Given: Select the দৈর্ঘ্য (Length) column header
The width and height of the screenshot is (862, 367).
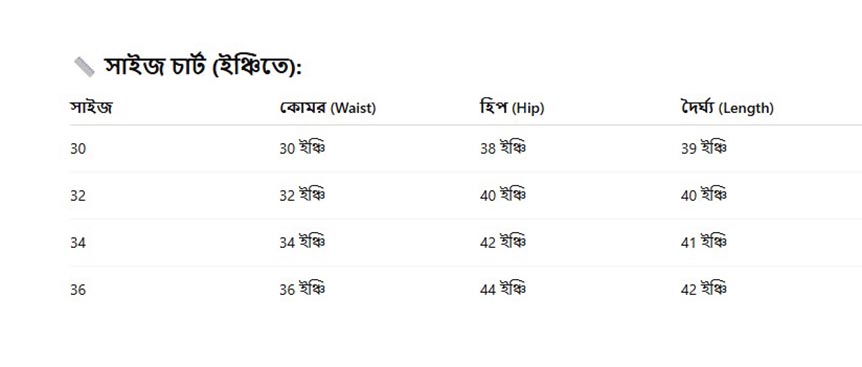Looking at the screenshot, I should point(727,108).
